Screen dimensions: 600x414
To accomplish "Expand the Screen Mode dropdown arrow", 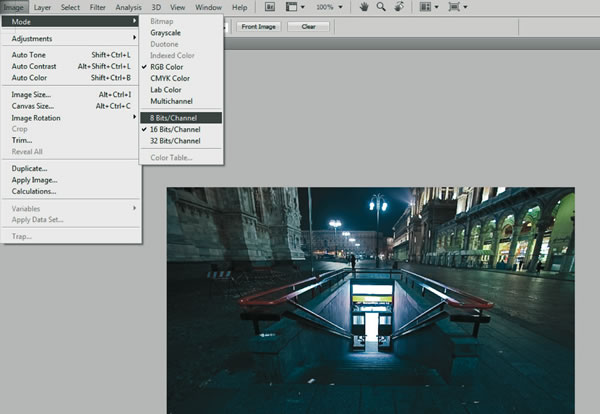I will click(x=465, y=7).
